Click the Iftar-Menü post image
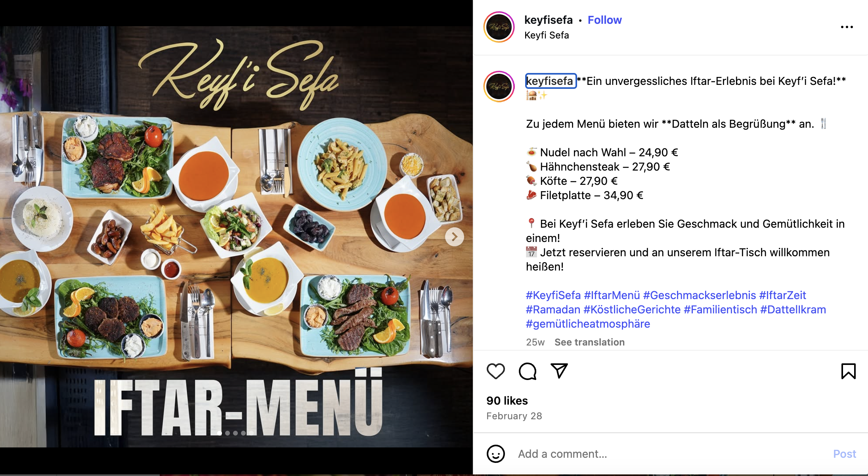This screenshot has height=476, width=868. coord(236,237)
